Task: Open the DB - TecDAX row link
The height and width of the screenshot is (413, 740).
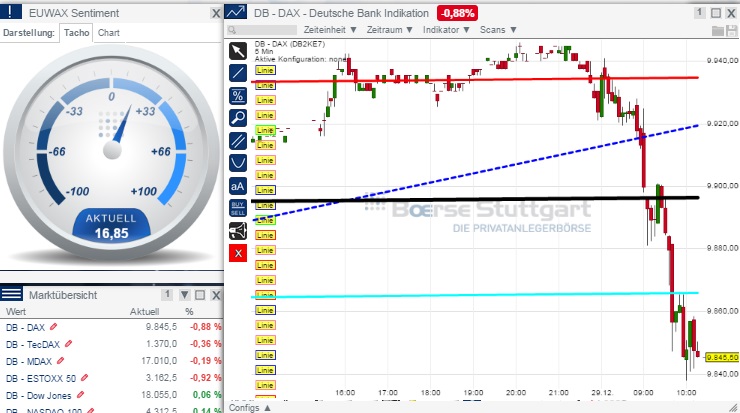Action: click(31, 343)
